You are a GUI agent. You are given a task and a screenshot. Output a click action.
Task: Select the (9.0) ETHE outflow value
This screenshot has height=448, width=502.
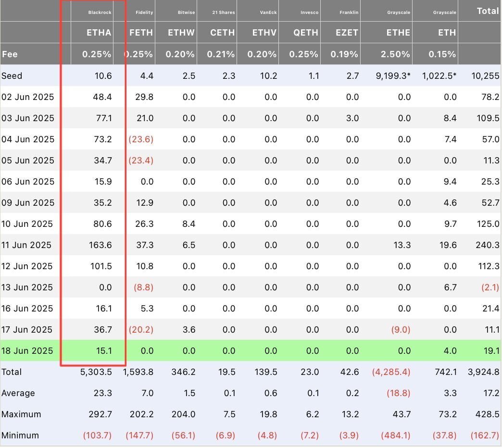401,329
